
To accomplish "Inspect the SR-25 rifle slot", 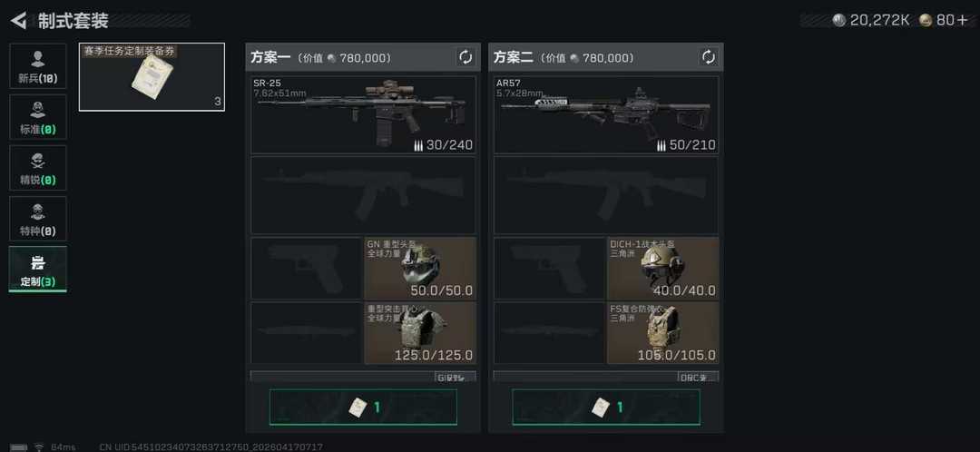I will tap(363, 115).
